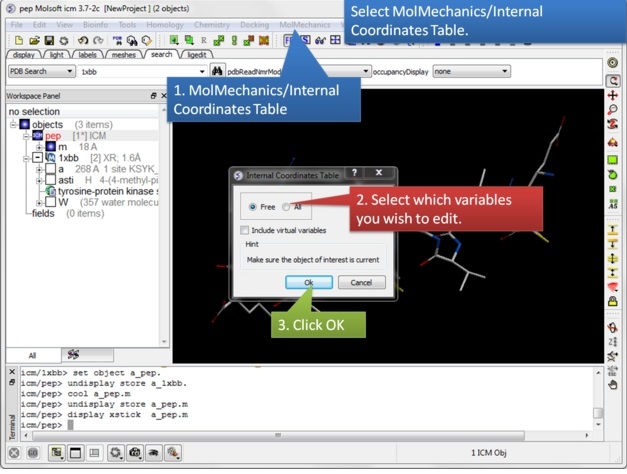This screenshot has height=474, width=627.
Task: Click the binoculars search icon
Action: [217, 72]
